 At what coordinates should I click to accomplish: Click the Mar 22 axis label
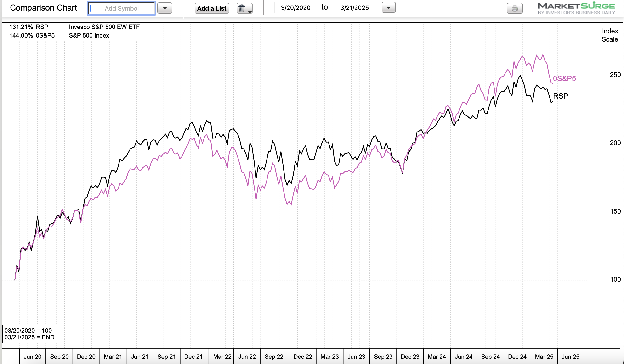coord(222,357)
